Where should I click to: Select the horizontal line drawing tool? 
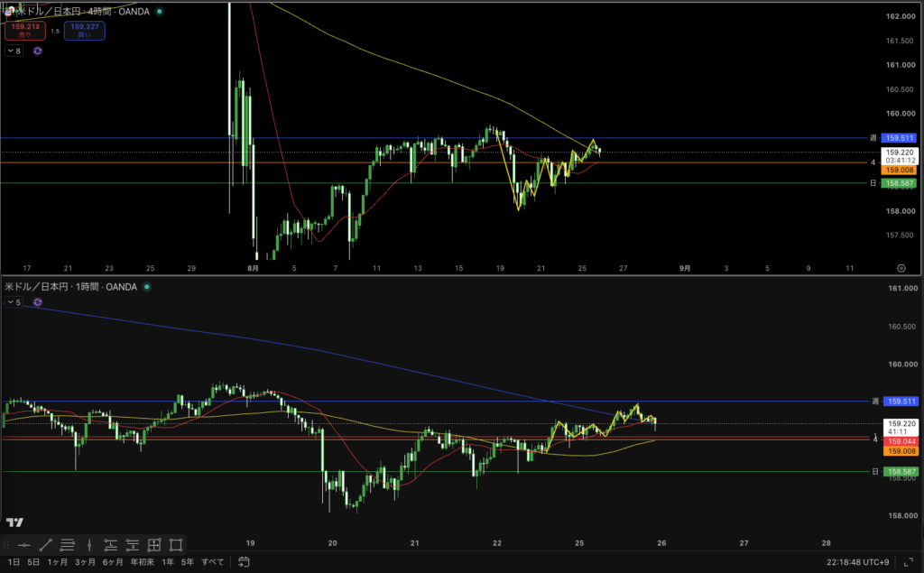point(24,545)
